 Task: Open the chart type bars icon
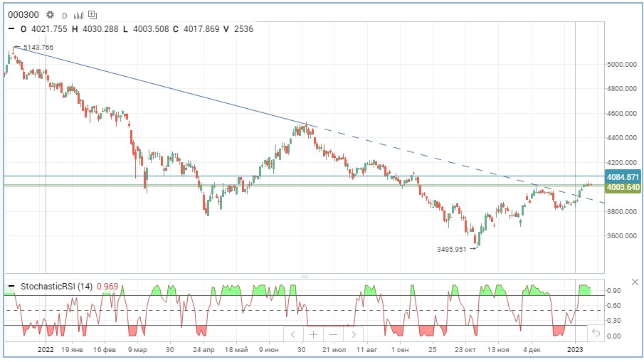[x=78, y=14]
